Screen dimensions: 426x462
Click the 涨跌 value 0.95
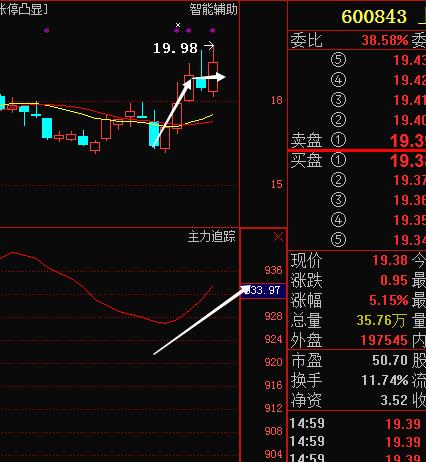click(x=394, y=280)
